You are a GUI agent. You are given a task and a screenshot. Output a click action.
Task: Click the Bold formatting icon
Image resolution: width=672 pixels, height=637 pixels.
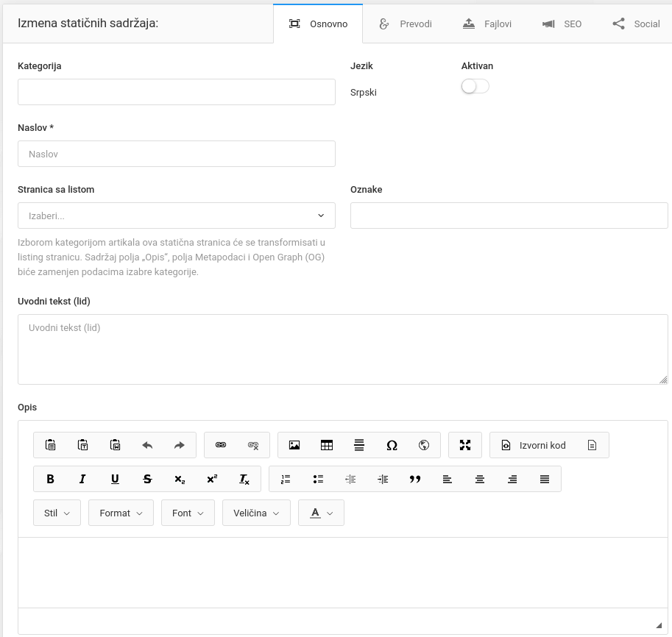click(x=51, y=479)
